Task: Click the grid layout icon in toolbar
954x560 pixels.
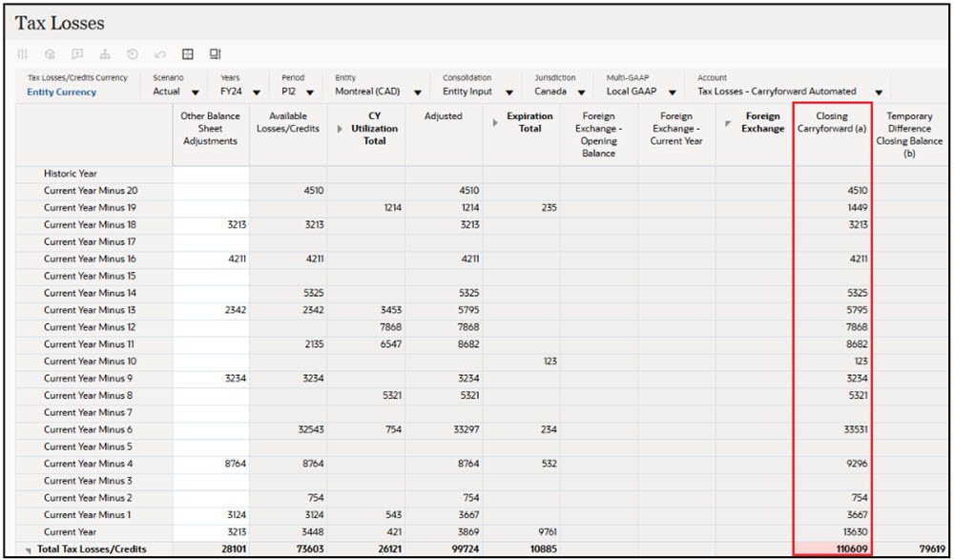Action: tap(188, 54)
